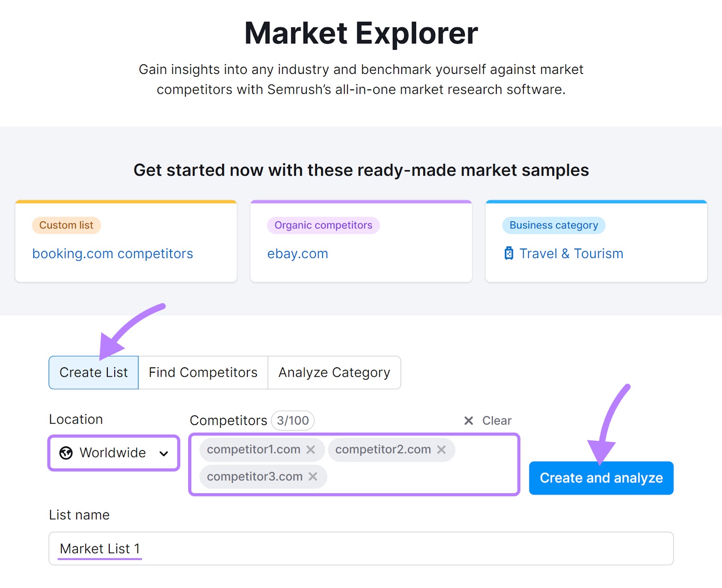Expand the location selector chevron
Screen dimensions: 722x588
pyautogui.click(x=164, y=453)
